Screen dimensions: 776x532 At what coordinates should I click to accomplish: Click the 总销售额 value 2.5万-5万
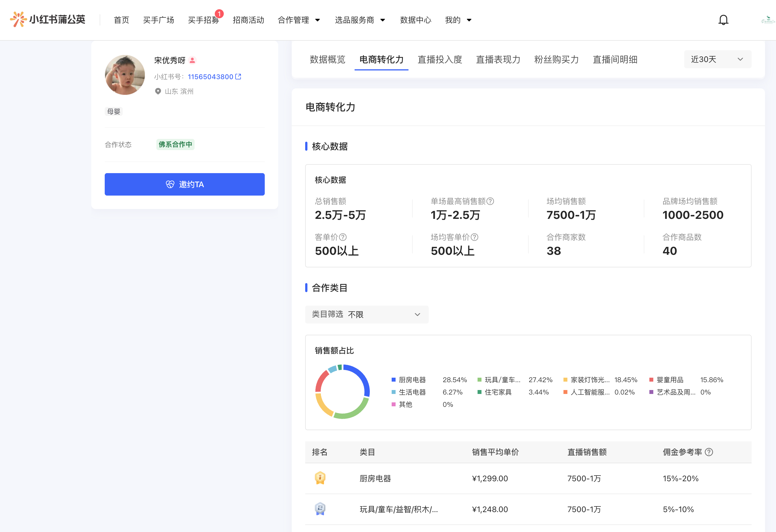coord(340,215)
